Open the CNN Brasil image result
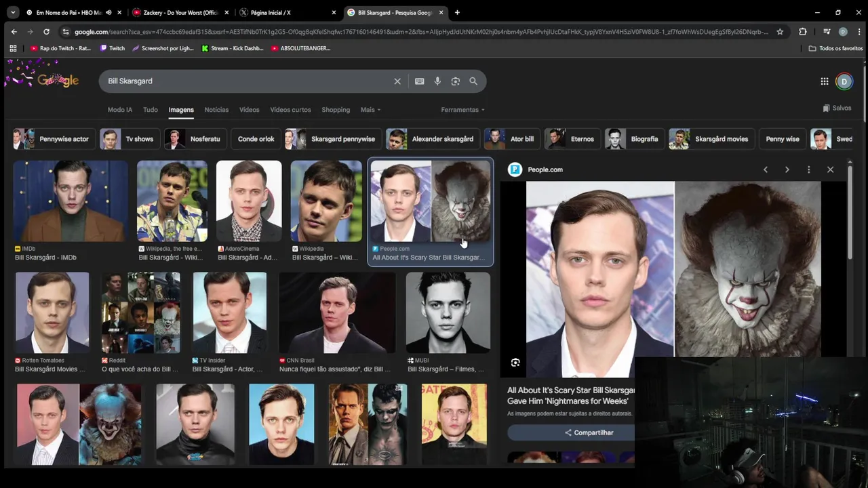 click(337, 313)
